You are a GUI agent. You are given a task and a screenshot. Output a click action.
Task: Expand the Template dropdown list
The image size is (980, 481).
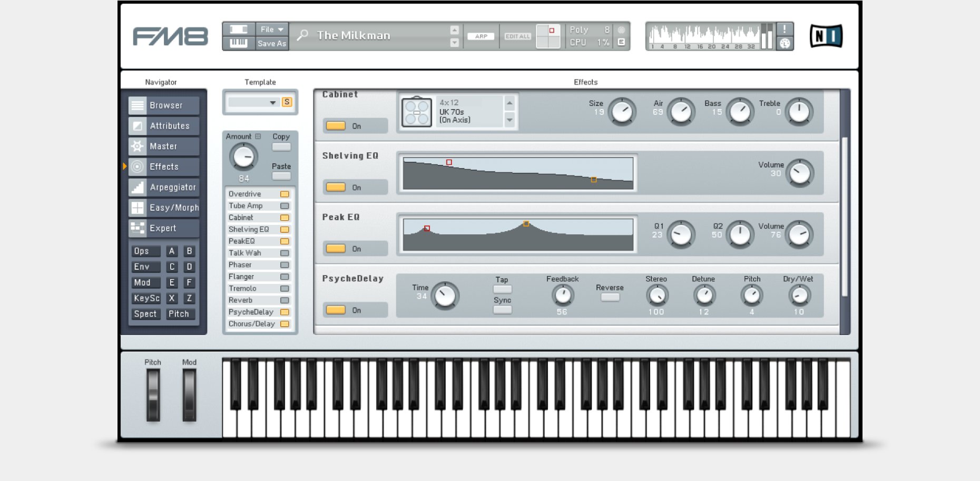coord(272,103)
